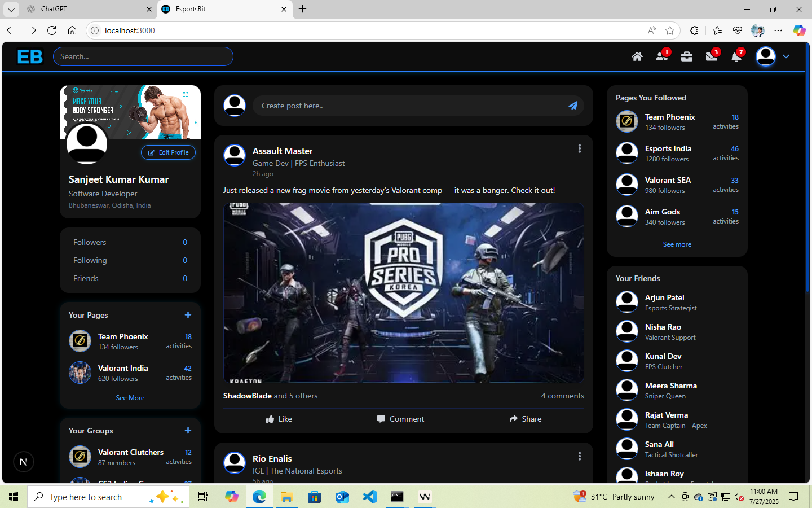Open Esports India followed page
812x508 pixels.
click(677, 153)
